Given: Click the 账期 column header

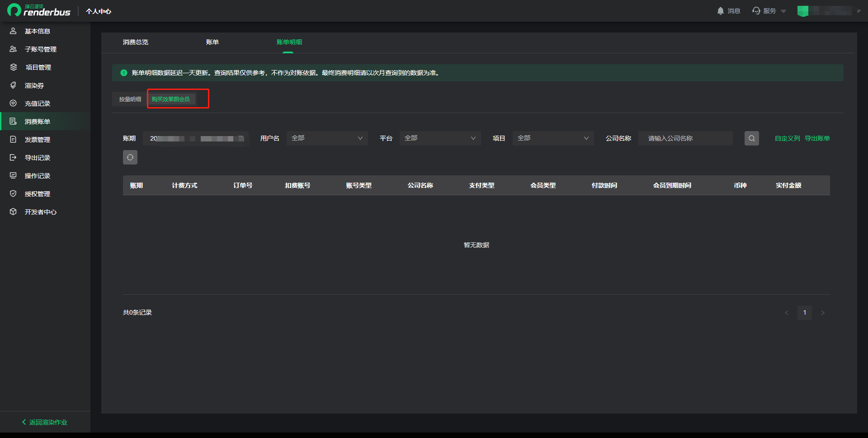Looking at the screenshot, I should [x=137, y=185].
